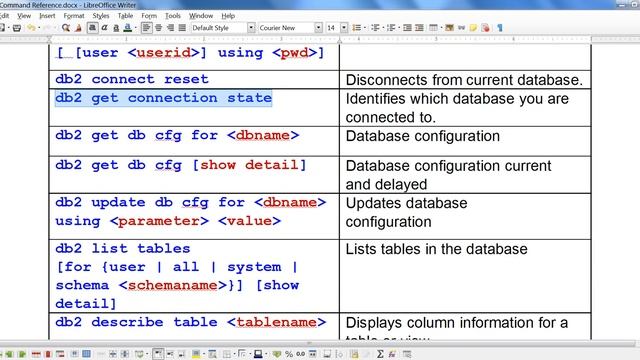This screenshot has height=360, width=640.
Task: Click the Decimal number format 0.0 icon
Action: (300, 354)
